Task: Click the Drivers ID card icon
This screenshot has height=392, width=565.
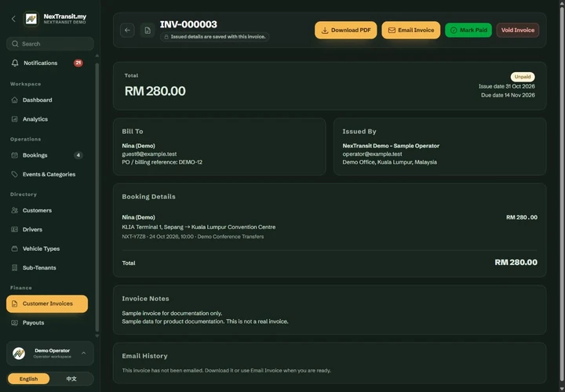Action: point(14,230)
